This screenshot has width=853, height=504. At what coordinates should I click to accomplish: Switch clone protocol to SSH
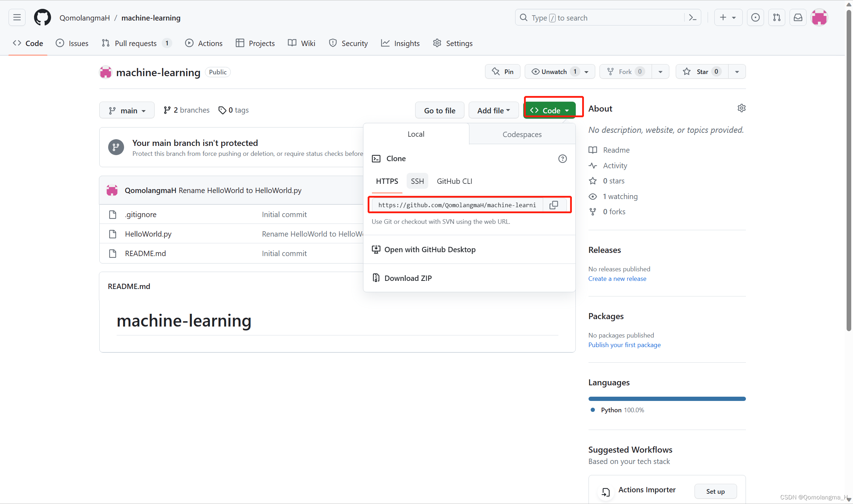[x=417, y=181]
